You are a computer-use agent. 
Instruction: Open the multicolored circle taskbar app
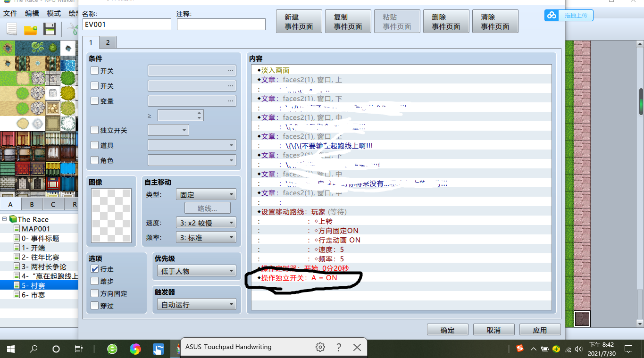pyautogui.click(x=135, y=349)
